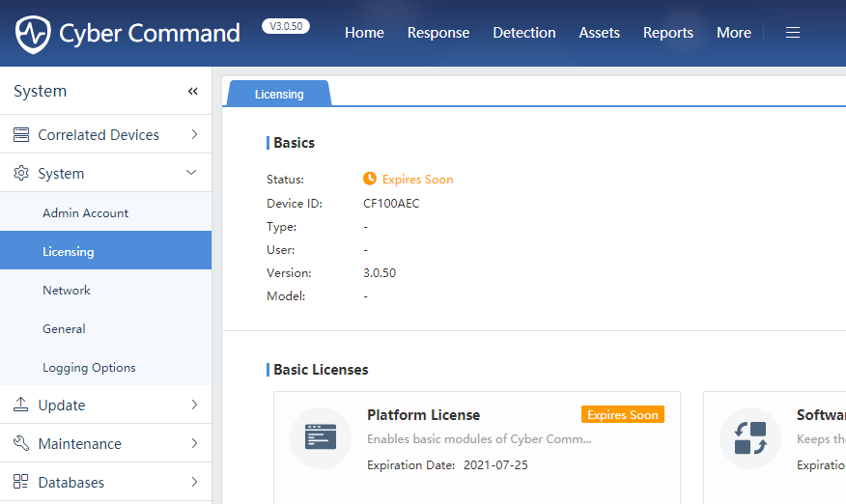The image size is (846, 504).
Task: Expand the Maintenance section chevron
Action: 194,443
